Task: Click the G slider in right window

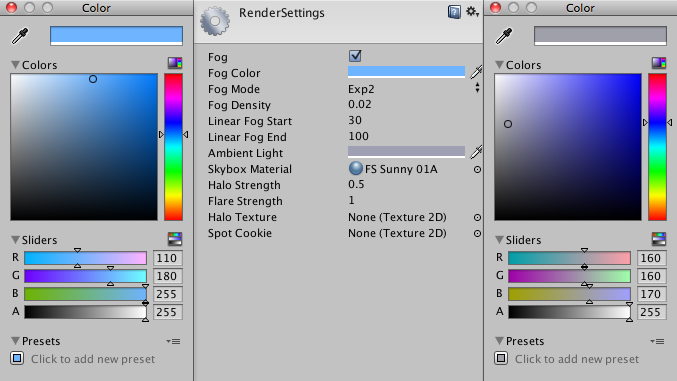Action: (569, 276)
